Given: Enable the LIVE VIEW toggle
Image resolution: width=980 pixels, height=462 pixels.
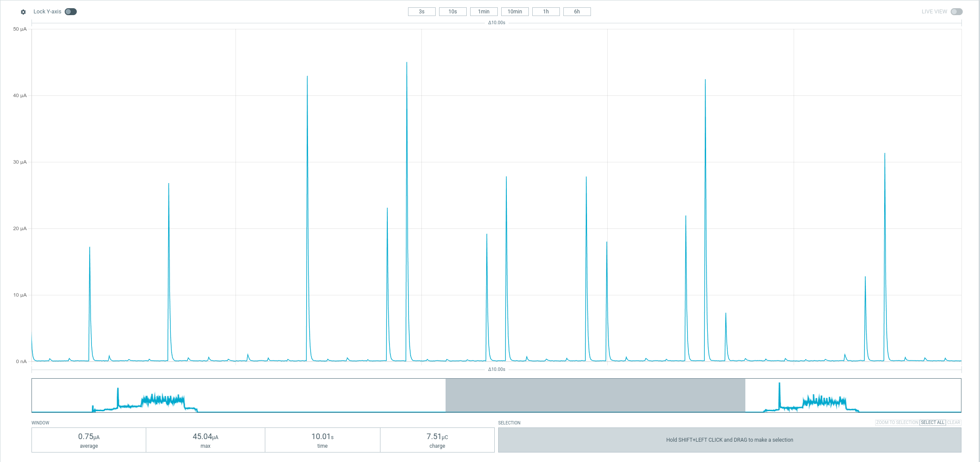Looking at the screenshot, I should (956, 12).
